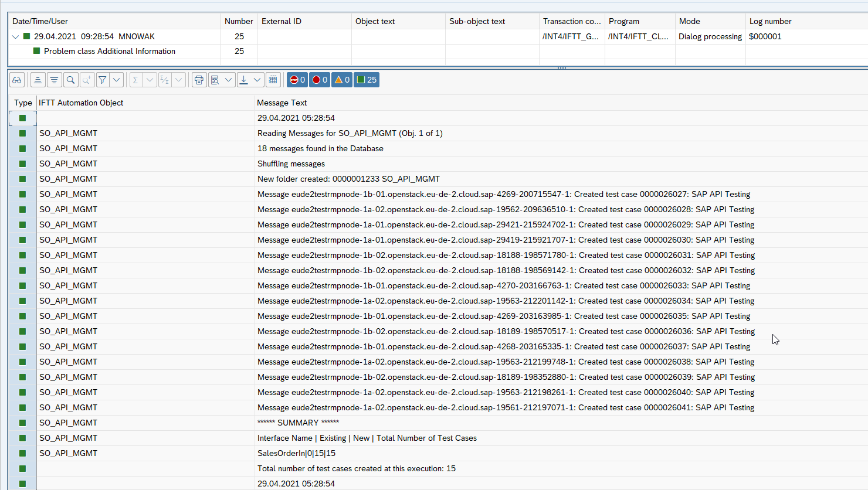Click the Export download icon

244,80
